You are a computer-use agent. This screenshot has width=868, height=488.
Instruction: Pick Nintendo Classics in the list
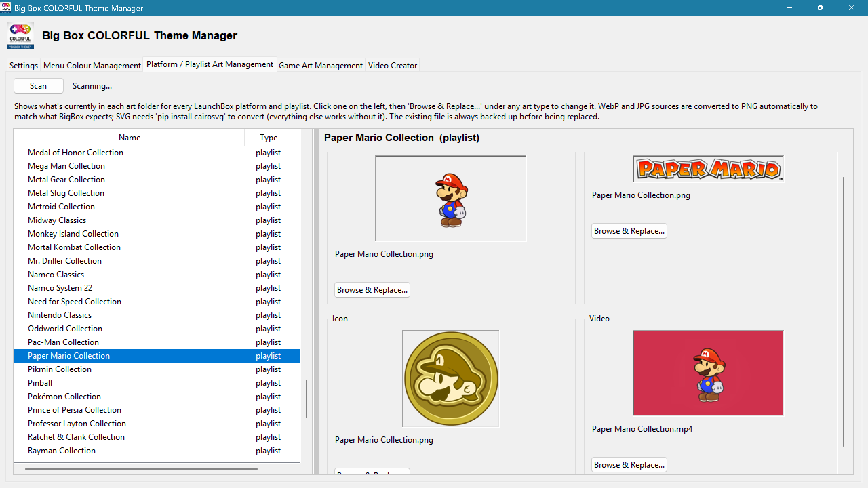click(157, 315)
